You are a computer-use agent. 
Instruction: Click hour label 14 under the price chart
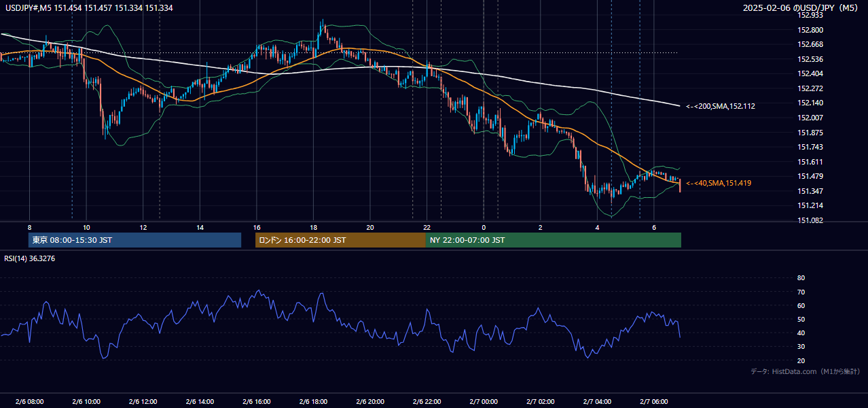[200, 227]
